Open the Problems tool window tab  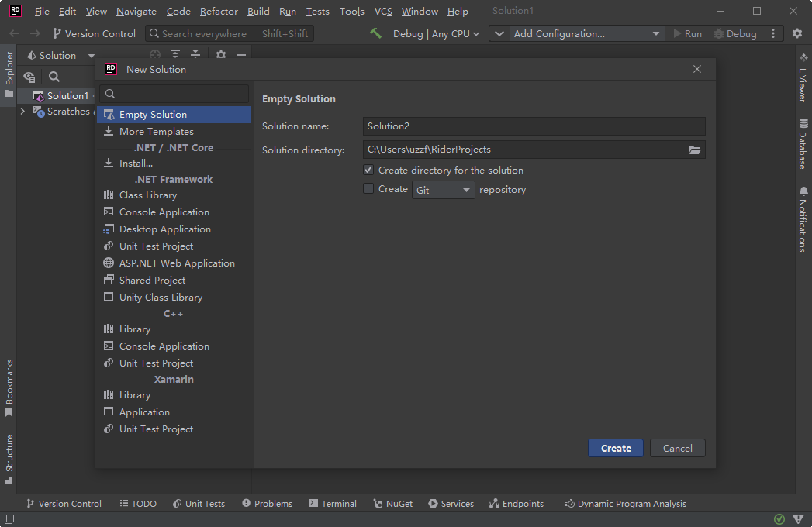(x=268, y=504)
